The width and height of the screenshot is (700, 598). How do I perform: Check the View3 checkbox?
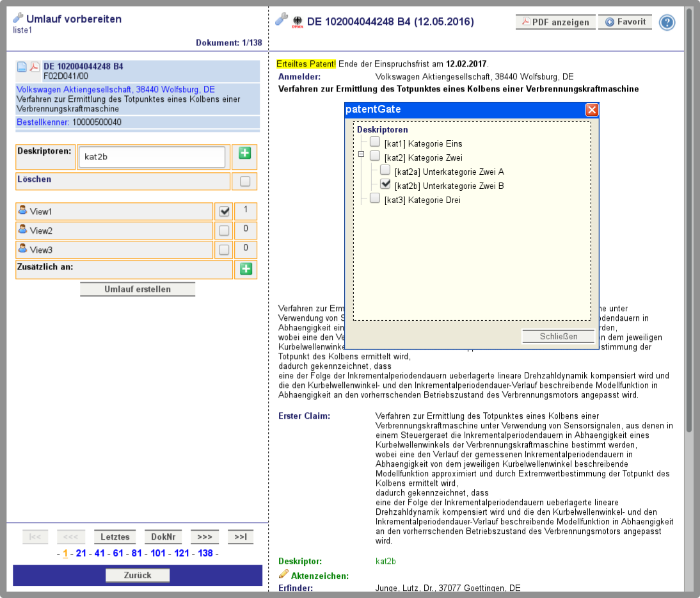[224, 250]
